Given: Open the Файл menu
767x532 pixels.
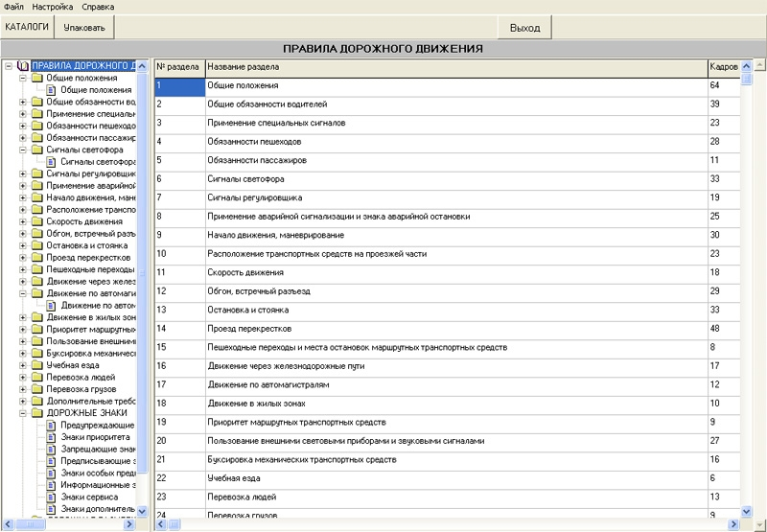Looking at the screenshot, I should (13, 7).
